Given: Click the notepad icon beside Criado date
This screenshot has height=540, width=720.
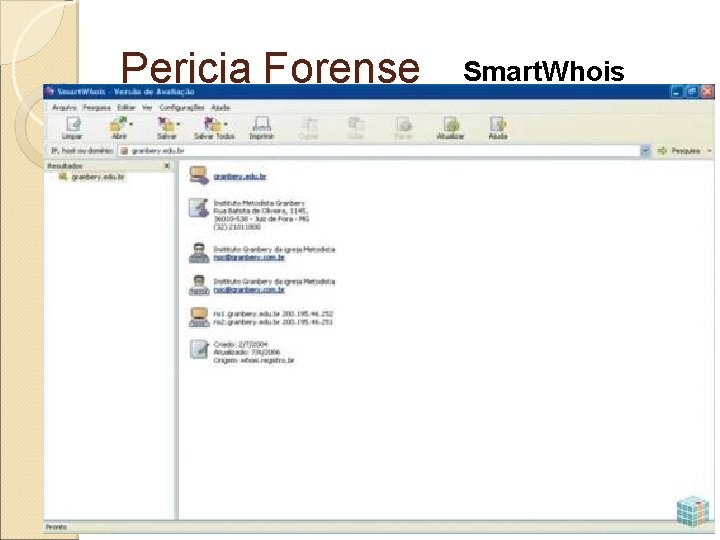Looking at the screenshot, I should (199, 349).
